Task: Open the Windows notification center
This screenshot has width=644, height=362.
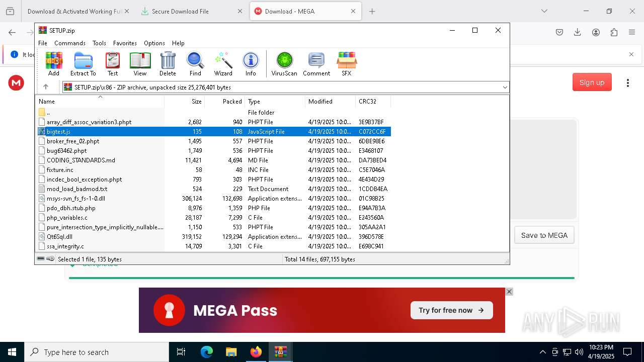Action: click(627, 352)
